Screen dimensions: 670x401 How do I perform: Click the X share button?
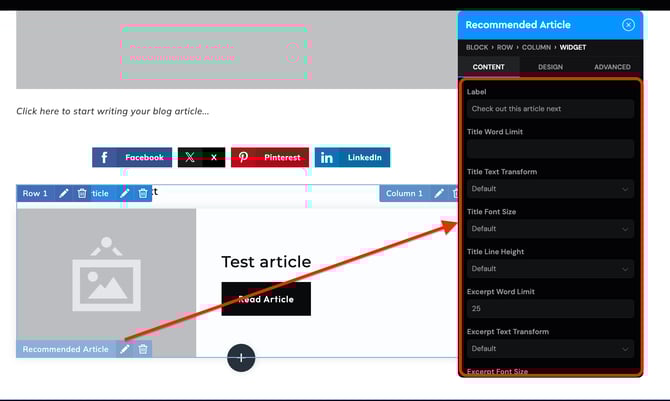click(x=200, y=157)
